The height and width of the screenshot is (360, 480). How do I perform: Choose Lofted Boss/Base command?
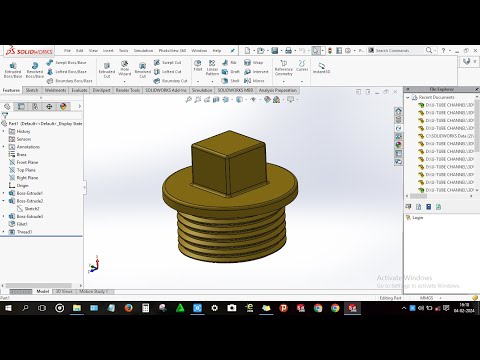(66, 72)
